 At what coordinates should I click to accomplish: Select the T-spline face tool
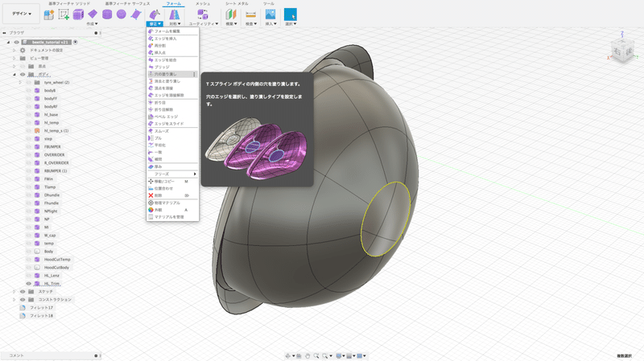(135, 14)
